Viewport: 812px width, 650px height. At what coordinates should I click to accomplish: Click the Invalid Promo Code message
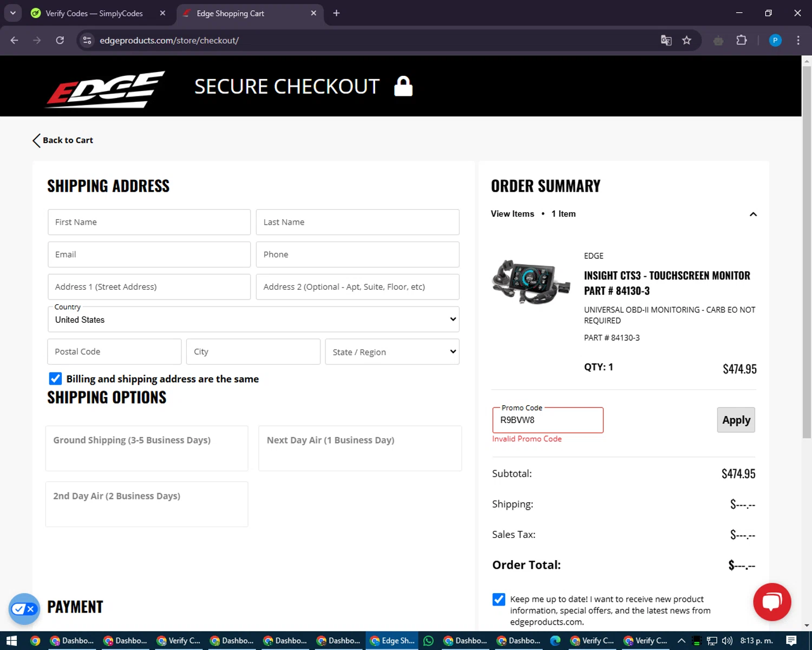click(527, 439)
